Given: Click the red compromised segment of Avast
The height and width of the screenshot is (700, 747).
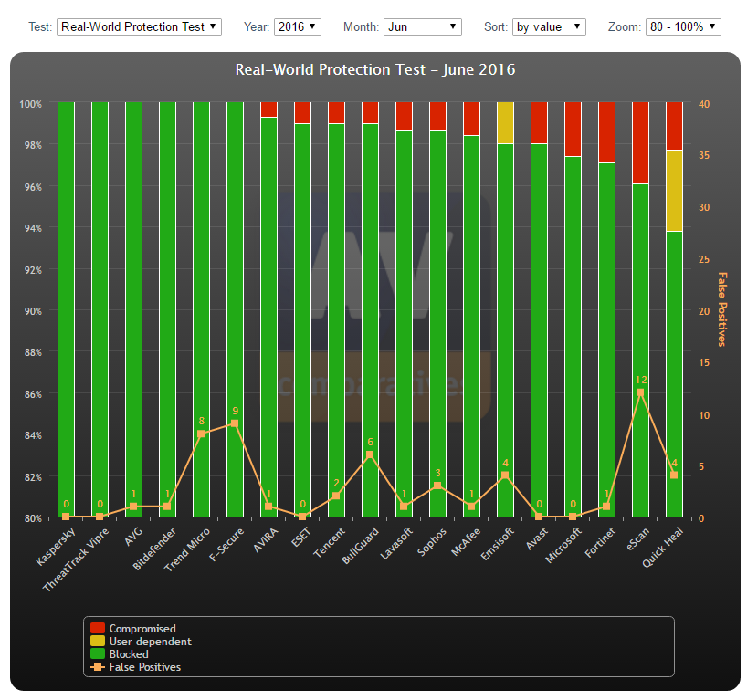Looking at the screenshot, I should click(539, 123).
